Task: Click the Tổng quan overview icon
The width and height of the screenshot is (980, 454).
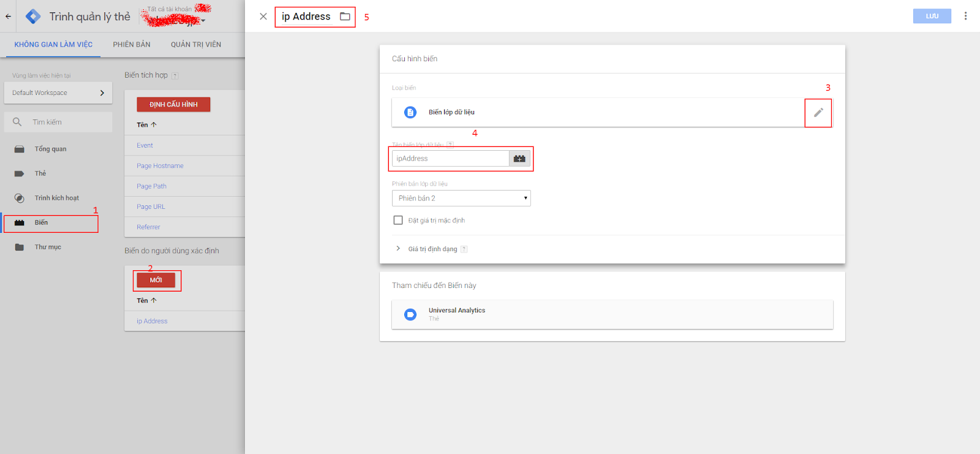Action: click(x=20, y=149)
